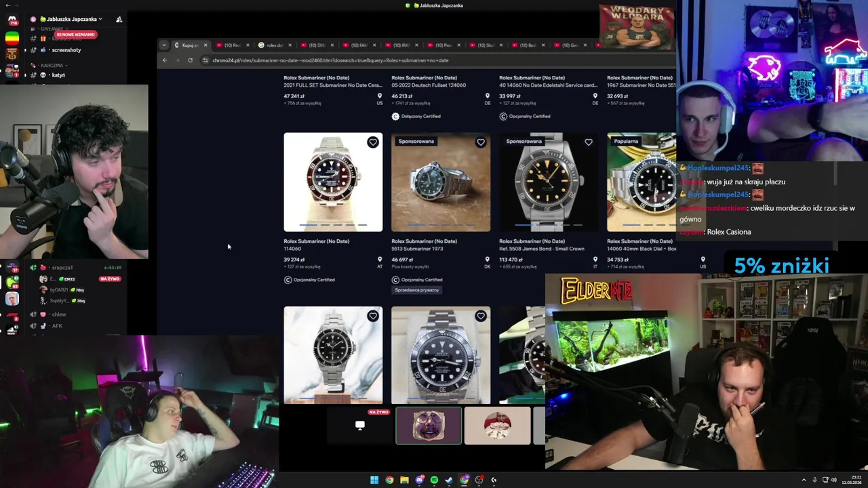This screenshot has height=488, width=868.
Task: Join the AFK voice channel
Action: tap(57, 326)
